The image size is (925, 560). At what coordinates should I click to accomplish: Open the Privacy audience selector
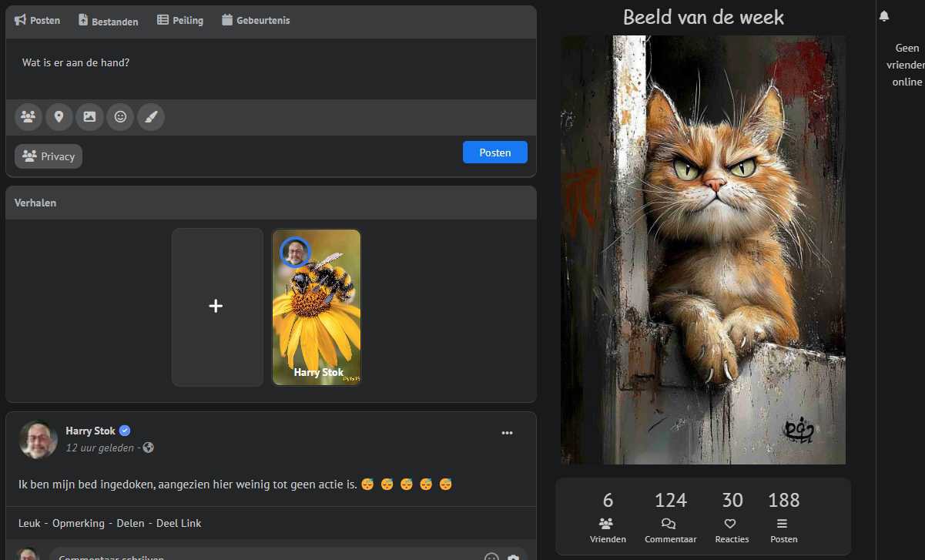(49, 156)
